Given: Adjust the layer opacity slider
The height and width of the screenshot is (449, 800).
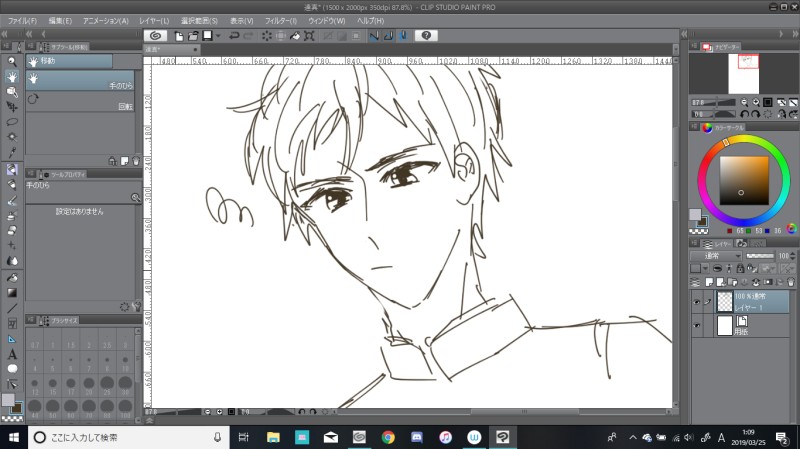Looking at the screenshot, I should coord(760,256).
